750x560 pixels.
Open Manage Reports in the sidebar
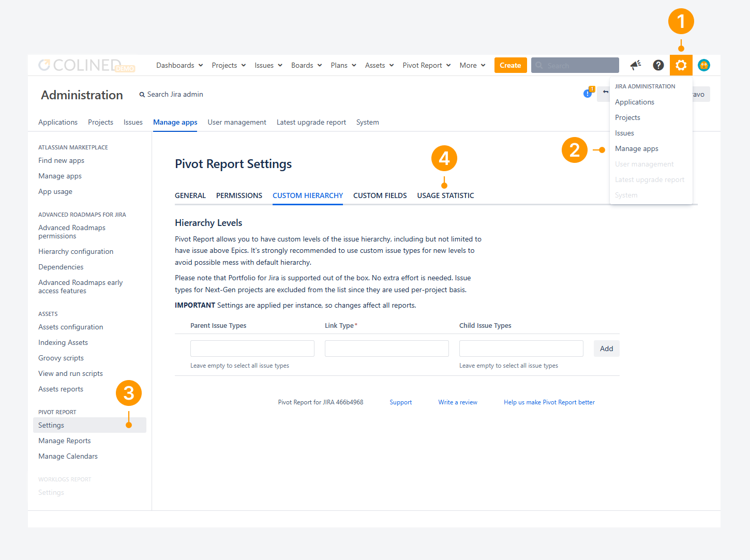point(65,441)
